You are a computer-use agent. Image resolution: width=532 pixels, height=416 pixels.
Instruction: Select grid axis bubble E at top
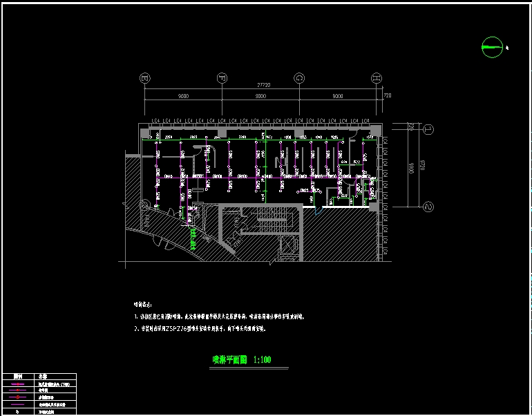144,77
